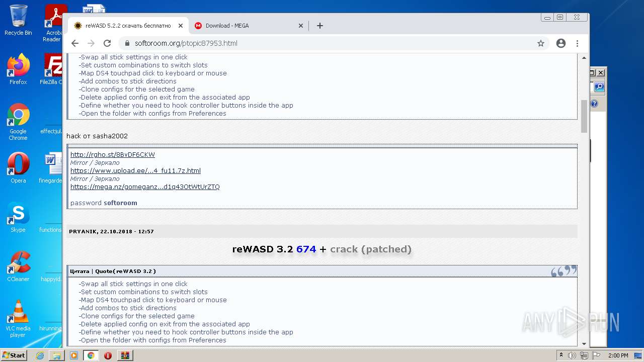Open Recycle Bin on the desktop

tap(18, 20)
